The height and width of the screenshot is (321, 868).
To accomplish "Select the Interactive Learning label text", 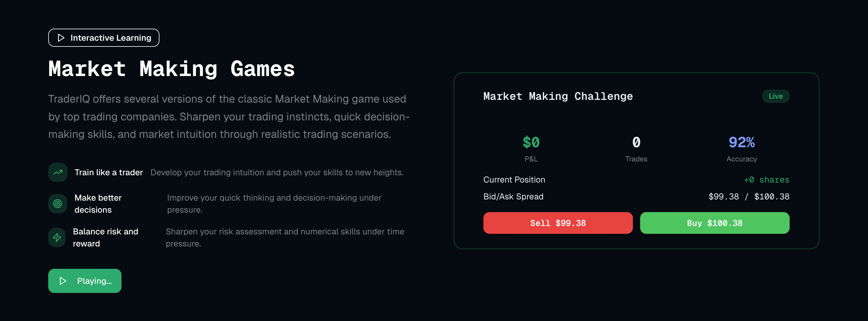I will pos(111,38).
